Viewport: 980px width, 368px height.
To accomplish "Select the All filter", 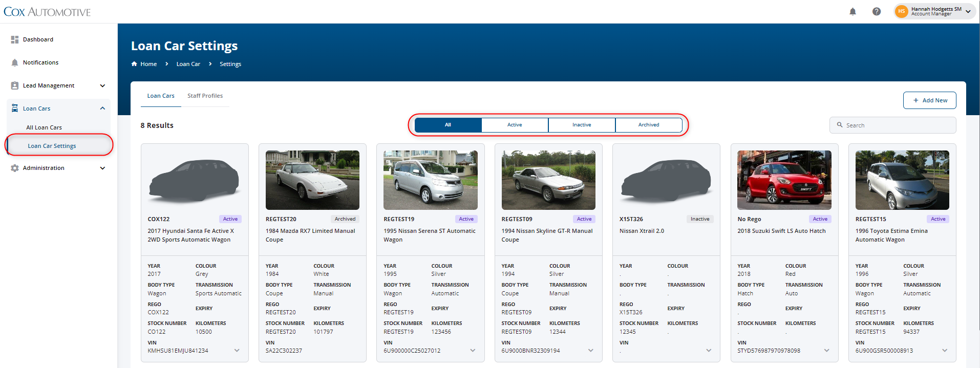I will coord(448,125).
